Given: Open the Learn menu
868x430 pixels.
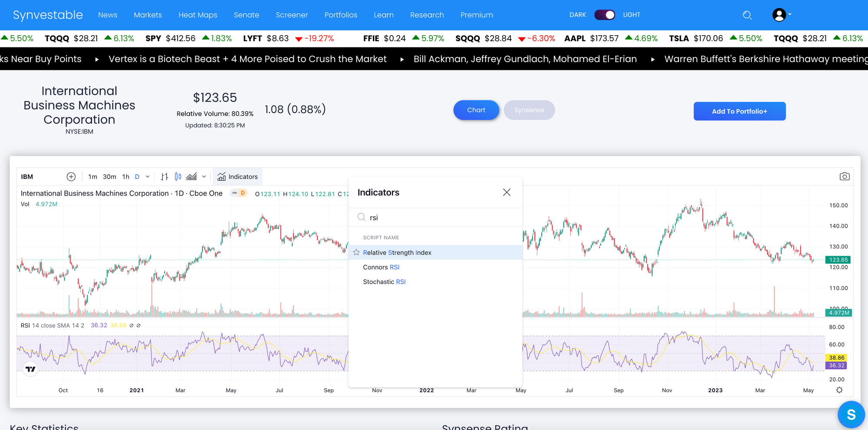Looking at the screenshot, I should click(x=384, y=15).
